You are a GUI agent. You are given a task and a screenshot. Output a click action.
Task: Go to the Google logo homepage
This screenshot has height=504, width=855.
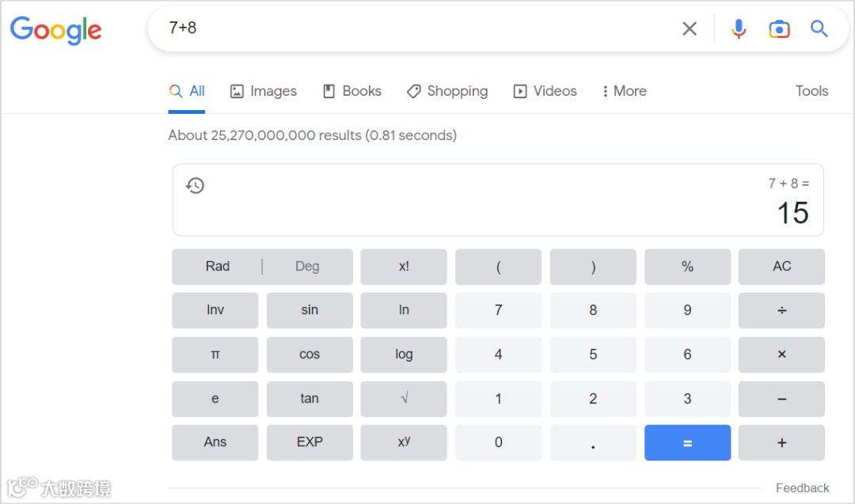[55, 30]
